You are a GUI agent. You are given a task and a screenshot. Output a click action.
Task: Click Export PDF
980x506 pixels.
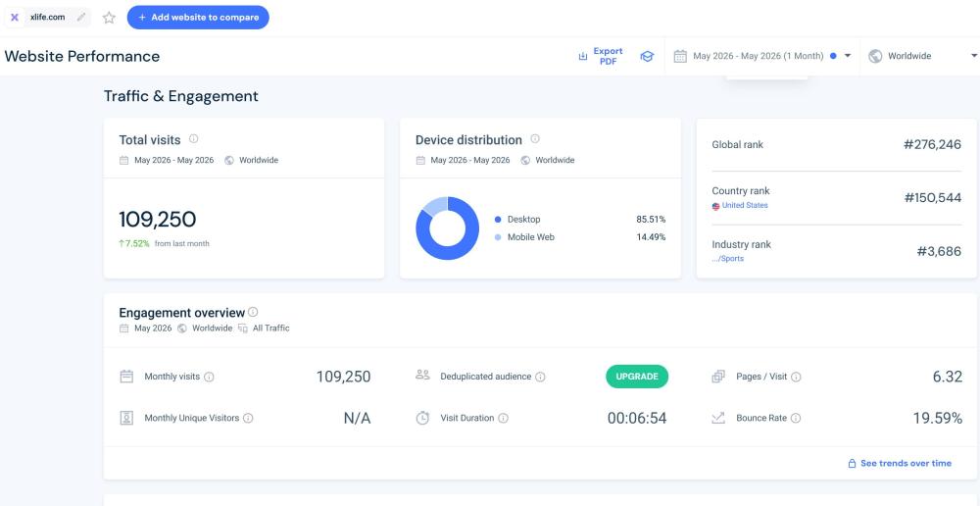(x=601, y=56)
